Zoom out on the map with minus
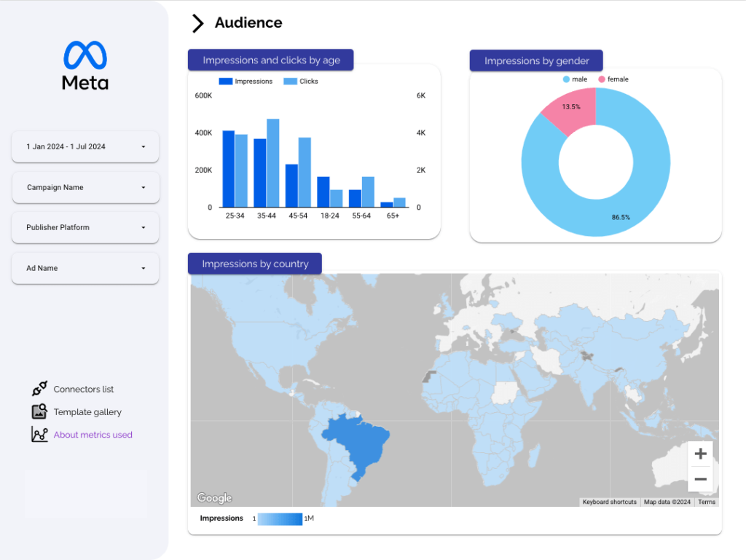This screenshot has height=560, width=746. [700, 479]
